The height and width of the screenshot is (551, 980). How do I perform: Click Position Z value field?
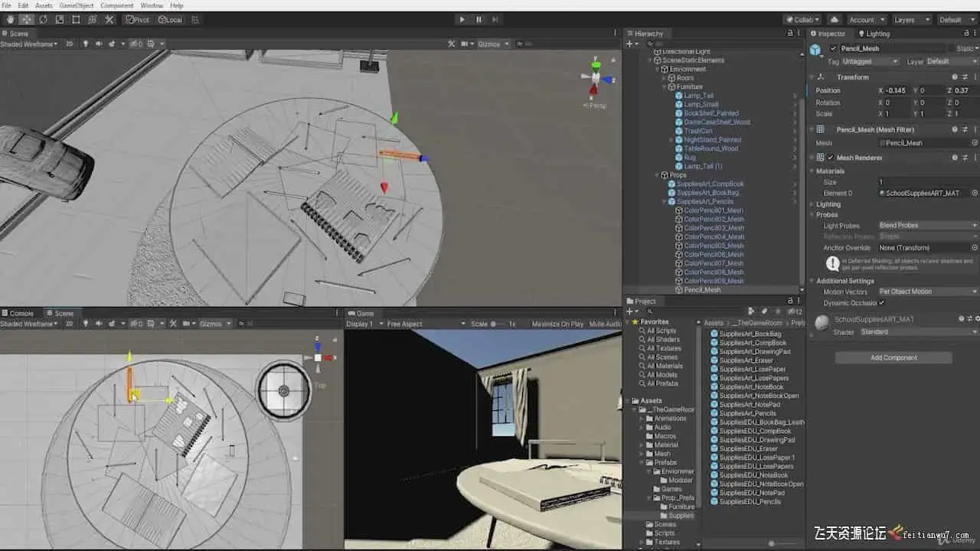tap(965, 90)
